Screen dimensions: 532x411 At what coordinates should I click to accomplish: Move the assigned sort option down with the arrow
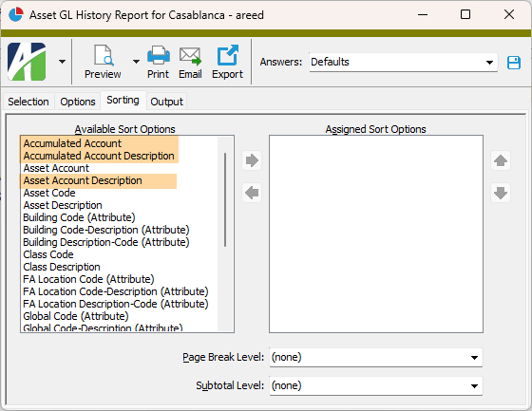point(501,193)
